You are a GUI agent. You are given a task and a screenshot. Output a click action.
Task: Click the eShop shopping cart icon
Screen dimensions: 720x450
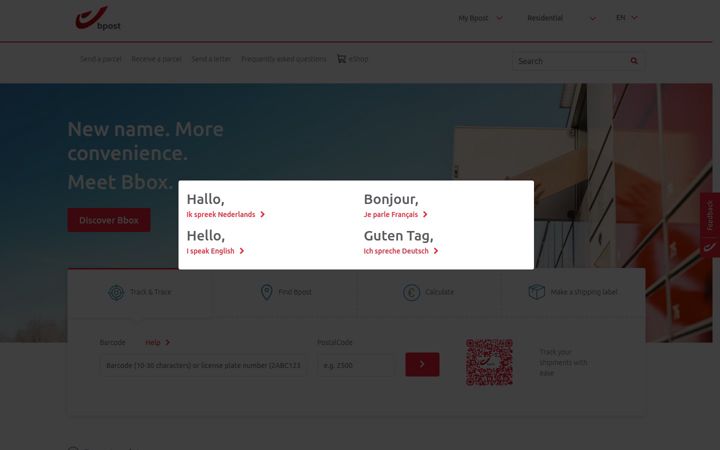(341, 58)
